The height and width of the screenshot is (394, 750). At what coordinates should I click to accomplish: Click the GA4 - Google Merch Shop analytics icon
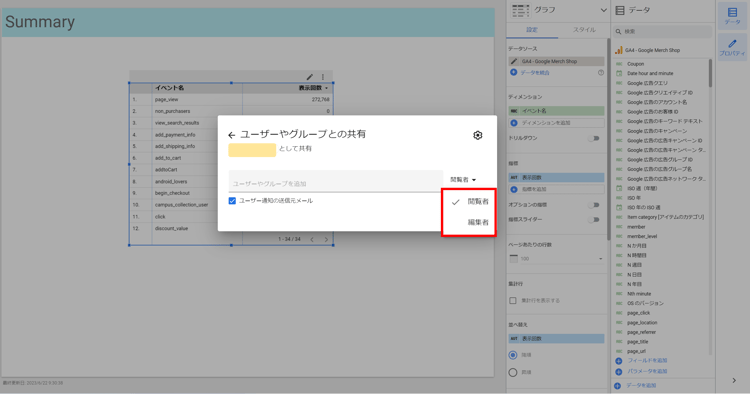click(618, 50)
